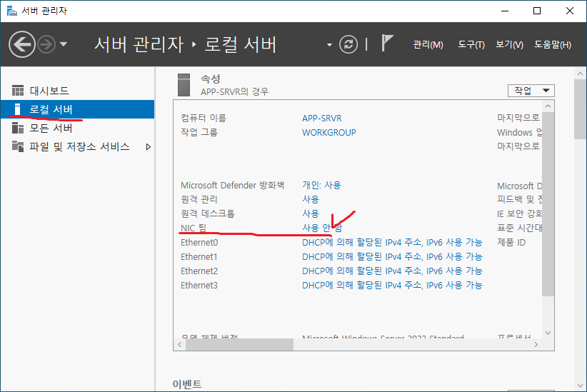Maximize the 서버 관리자 window
587x392 pixels.
click(x=537, y=11)
